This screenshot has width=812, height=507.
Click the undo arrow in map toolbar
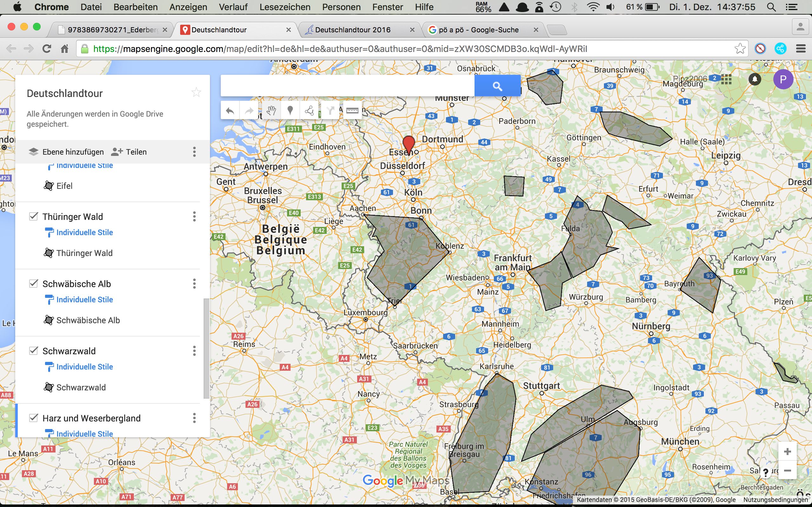click(230, 110)
